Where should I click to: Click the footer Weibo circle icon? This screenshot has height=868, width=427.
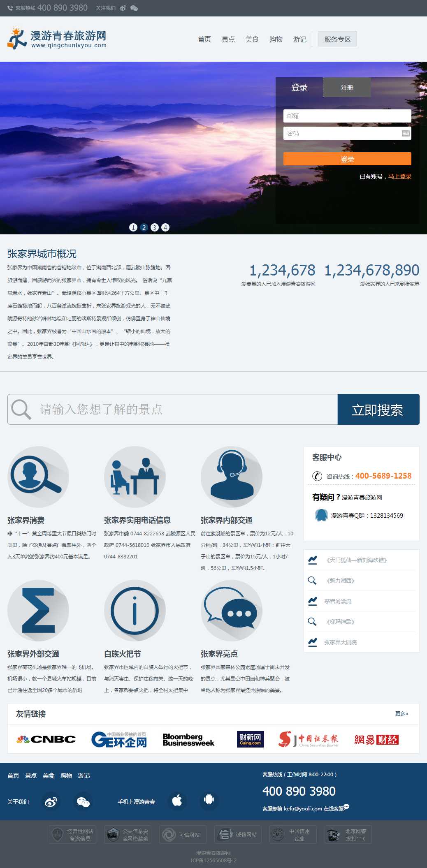[x=51, y=801]
